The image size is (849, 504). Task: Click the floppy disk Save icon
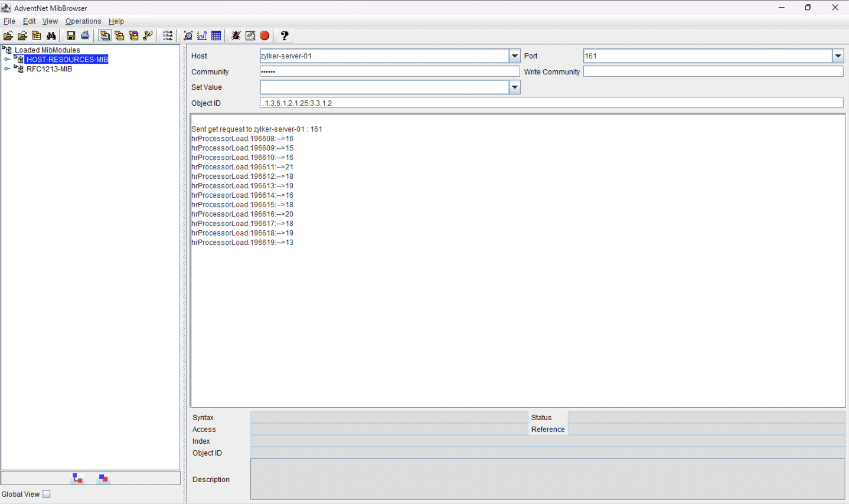point(71,36)
